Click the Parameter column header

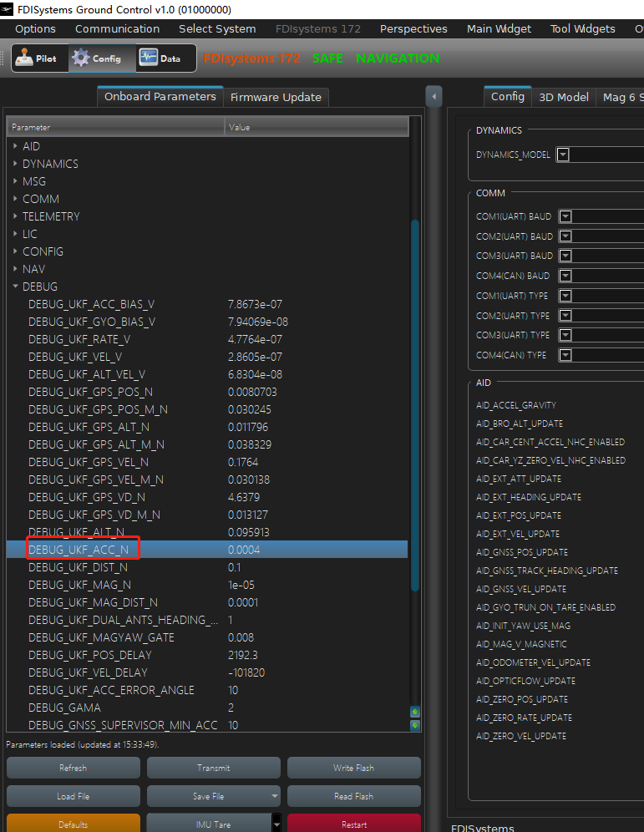click(115, 127)
